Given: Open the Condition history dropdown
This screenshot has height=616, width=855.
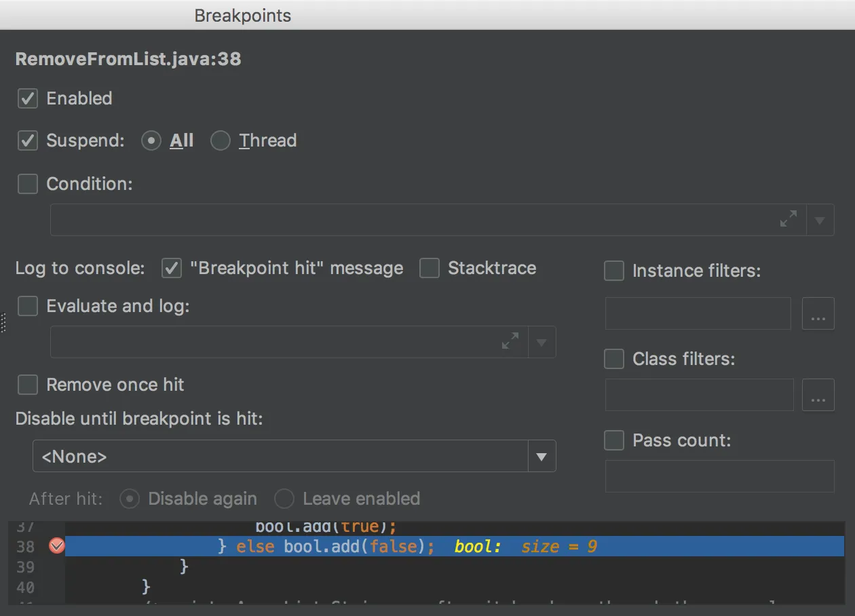Looking at the screenshot, I should [820, 220].
